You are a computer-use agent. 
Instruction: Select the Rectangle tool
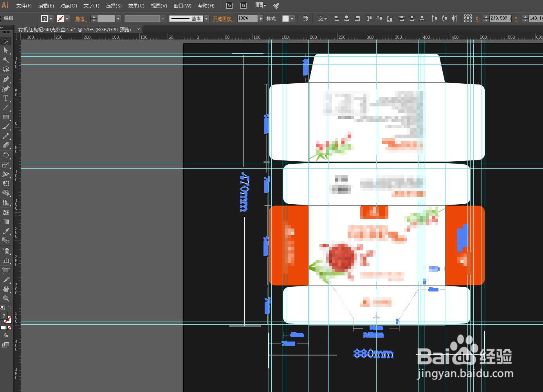6,117
